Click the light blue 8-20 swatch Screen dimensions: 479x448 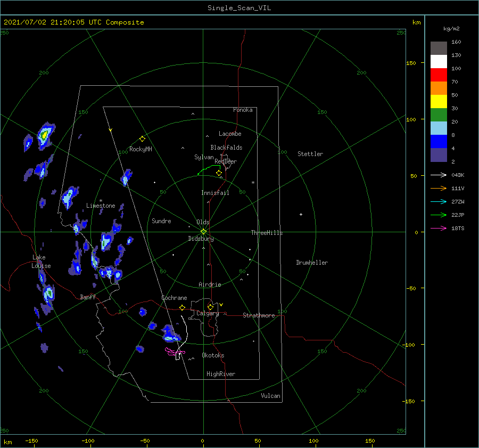pyautogui.click(x=439, y=128)
